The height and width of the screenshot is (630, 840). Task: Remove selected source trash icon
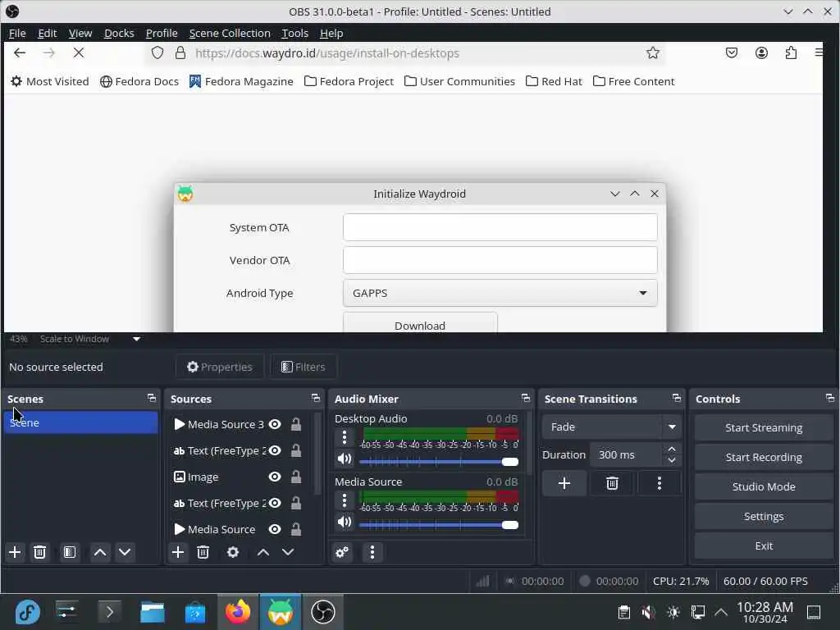203,552
